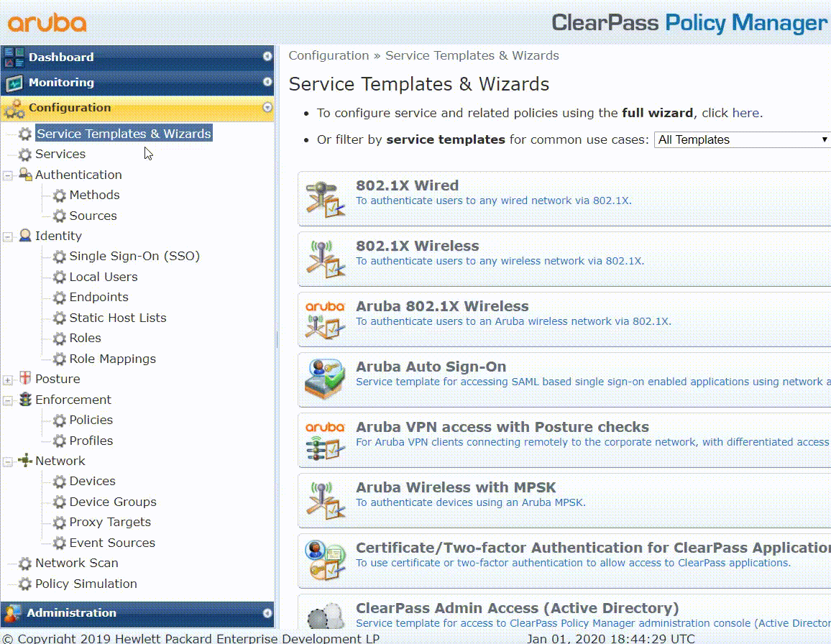Open Local Users page
Screen dimensions: 831x644
click(104, 277)
